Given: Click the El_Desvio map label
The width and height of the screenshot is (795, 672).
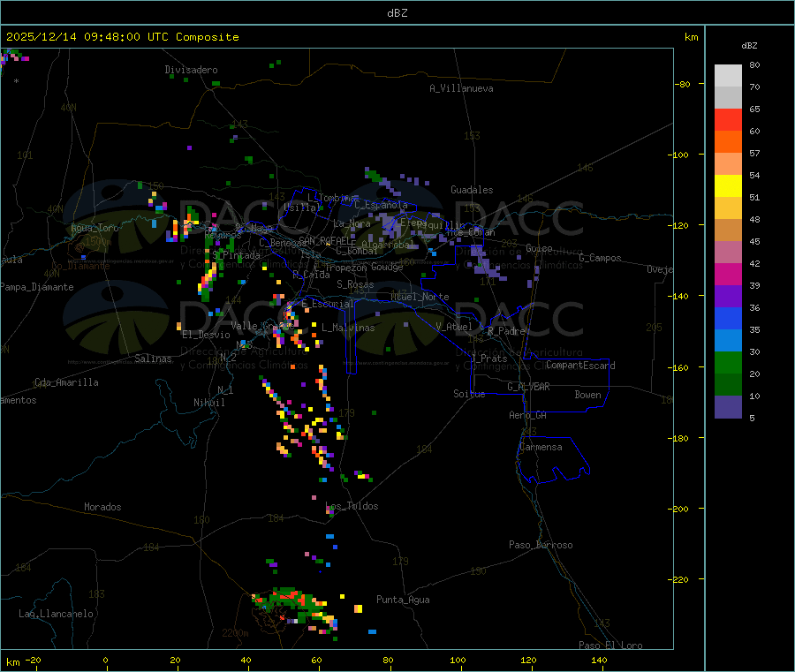Looking at the screenshot, I should coord(206,335).
